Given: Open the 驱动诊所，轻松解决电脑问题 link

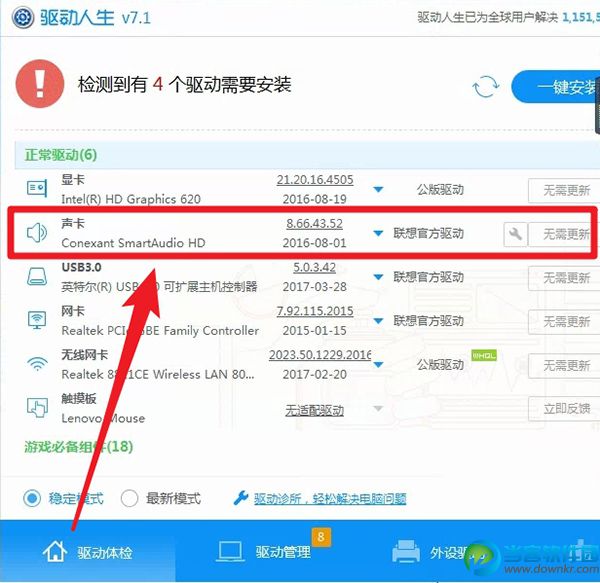Looking at the screenshot, I should [330, 498].
